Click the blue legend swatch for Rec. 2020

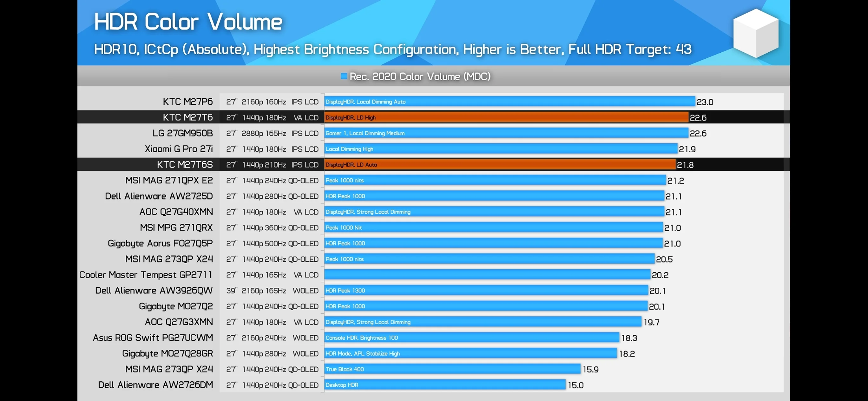(x=344, y=76)
